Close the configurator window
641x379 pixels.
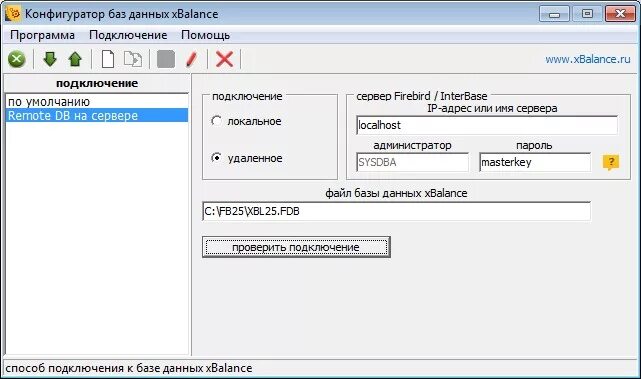pyautogui.click(x=620, y=14)
